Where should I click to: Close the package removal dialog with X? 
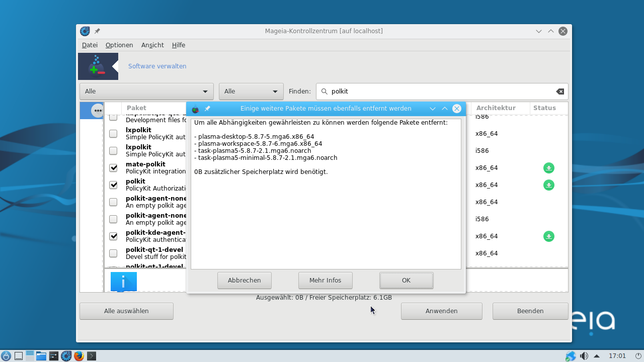[457, 109]
